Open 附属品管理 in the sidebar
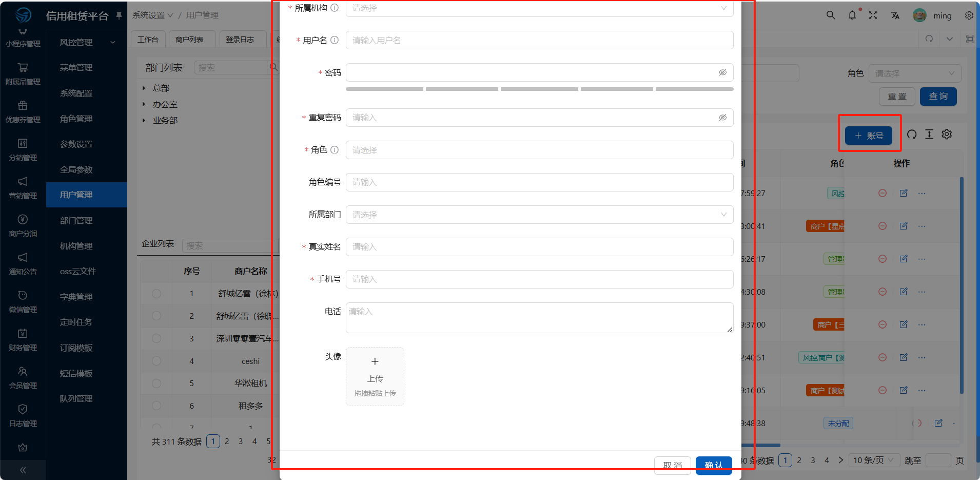The height and width of the screenshot is (480, 980). tap(23, 74)
